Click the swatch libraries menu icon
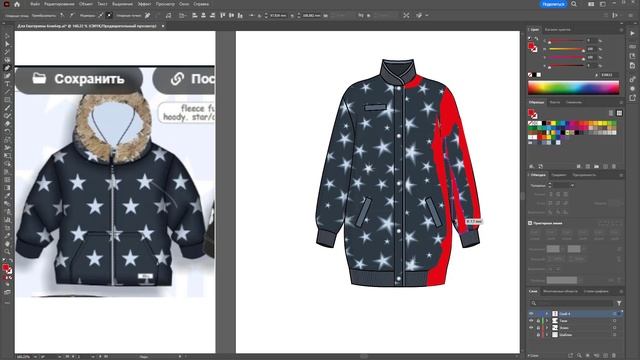 pyautogui.click(x=531, y=167)
